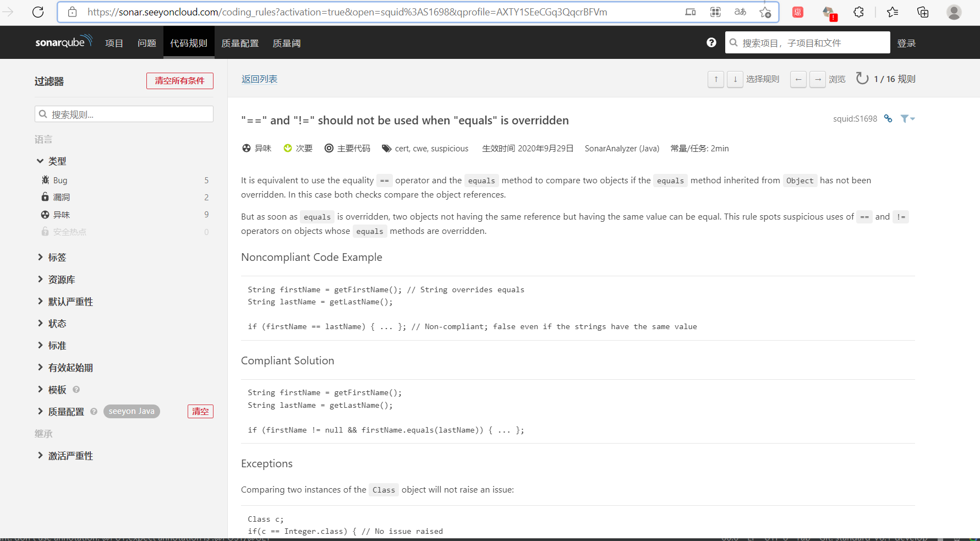This screenshot has height=541, width=980.
Task: Navigate forward with right arrow button
Action: (818, 79)
